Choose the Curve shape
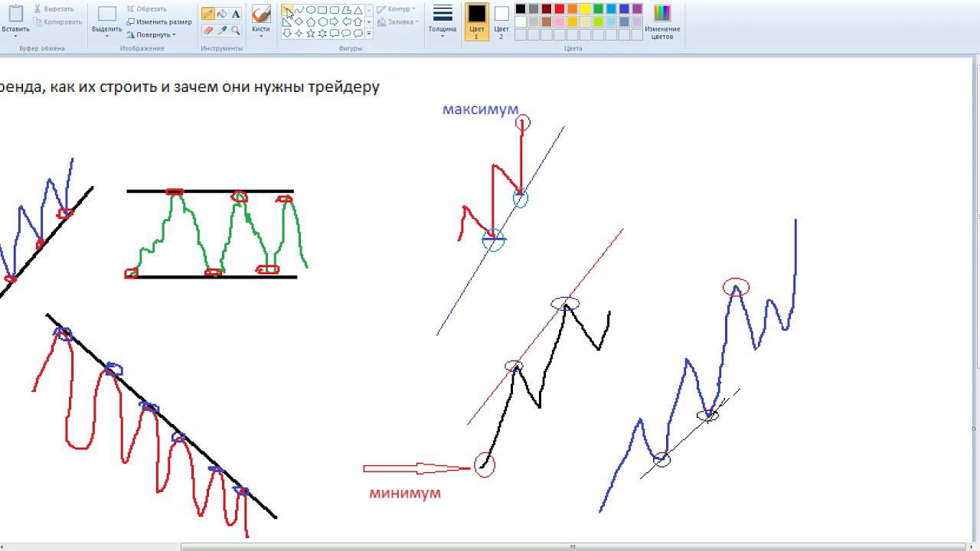 coord(299,10)
